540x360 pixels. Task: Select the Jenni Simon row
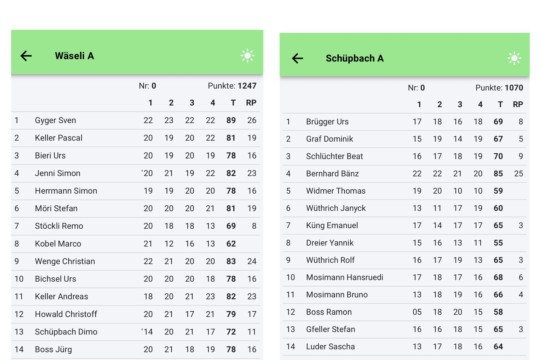tap(137, 173)
